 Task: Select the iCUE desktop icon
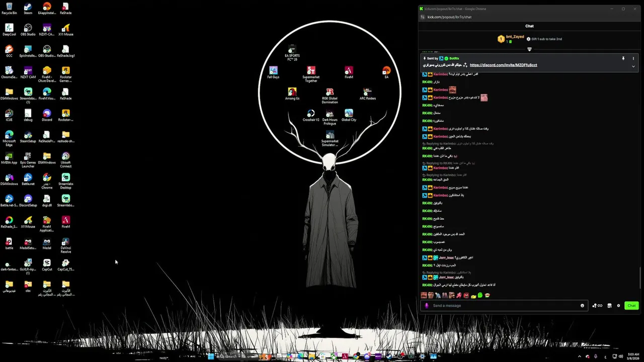click(9, 115)
